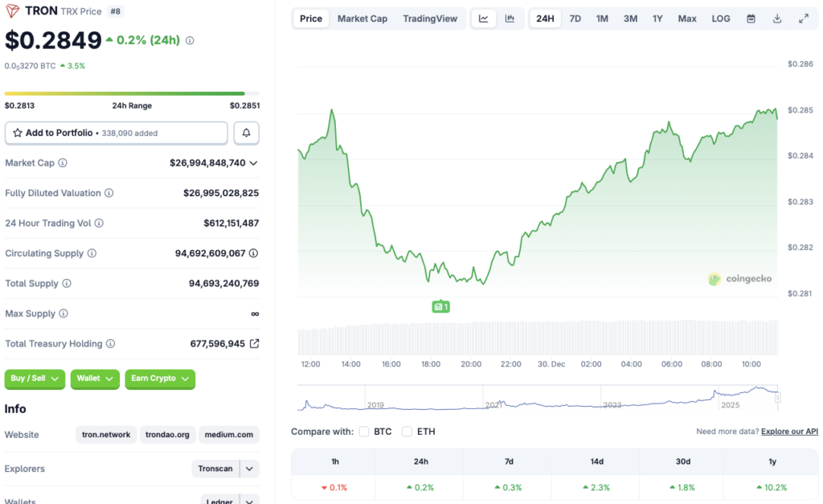The image size is (823, 504).
Task: Switch to candlestick chart using the bars icon
Action: [510, 18]
